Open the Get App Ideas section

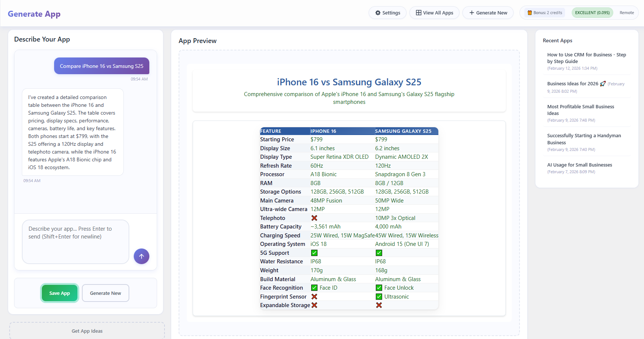[87, 330]
